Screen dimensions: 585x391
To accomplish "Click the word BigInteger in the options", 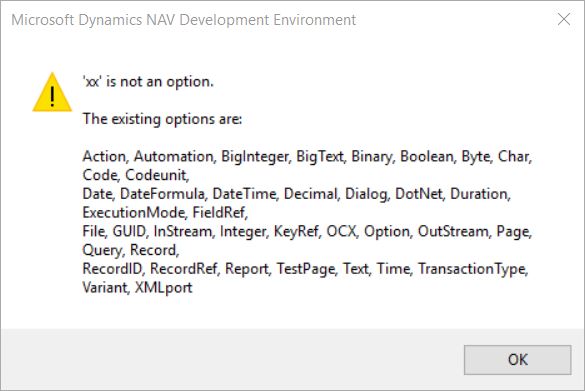I will coord(256,157).
